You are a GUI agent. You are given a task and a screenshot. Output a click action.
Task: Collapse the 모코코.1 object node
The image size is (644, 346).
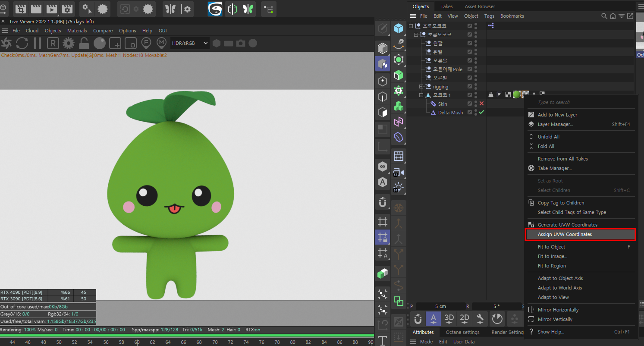coord(421,95)
